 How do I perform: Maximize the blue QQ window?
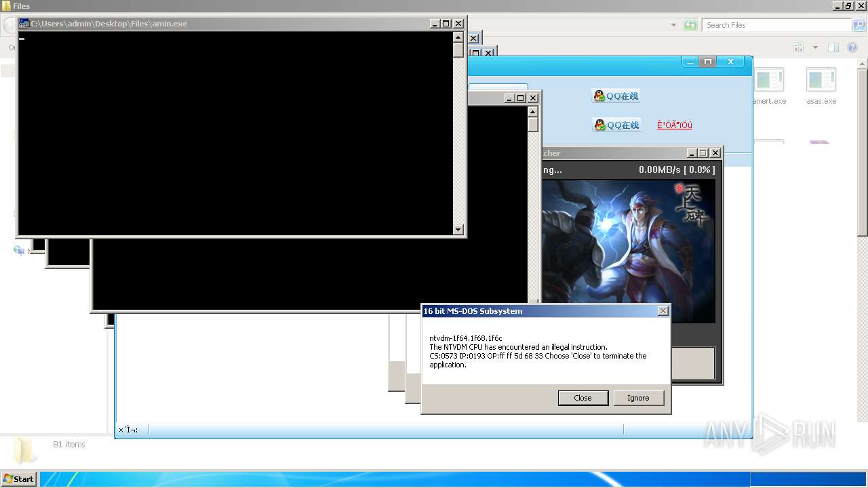(x=708, y=62)
